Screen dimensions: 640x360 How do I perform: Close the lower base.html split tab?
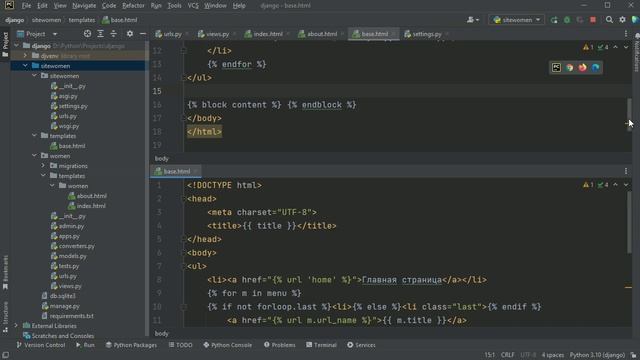pos(196,171)
